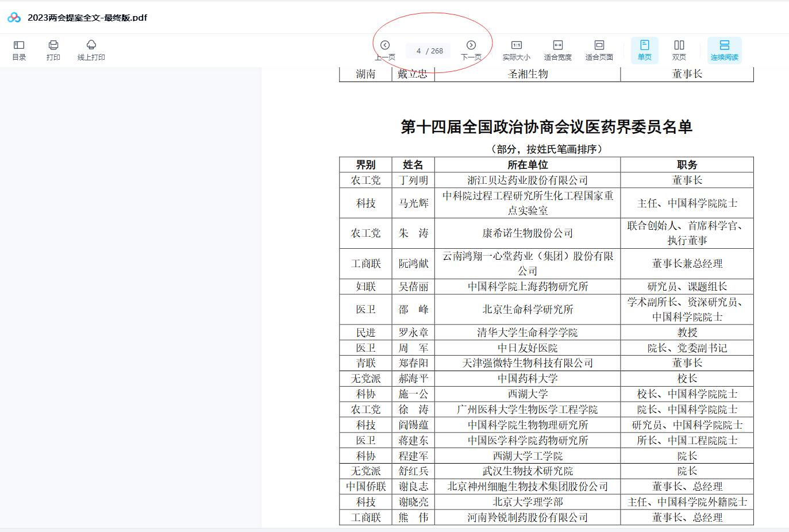
Task: Select the name 施一公 in table
Action: click(413, 394)
